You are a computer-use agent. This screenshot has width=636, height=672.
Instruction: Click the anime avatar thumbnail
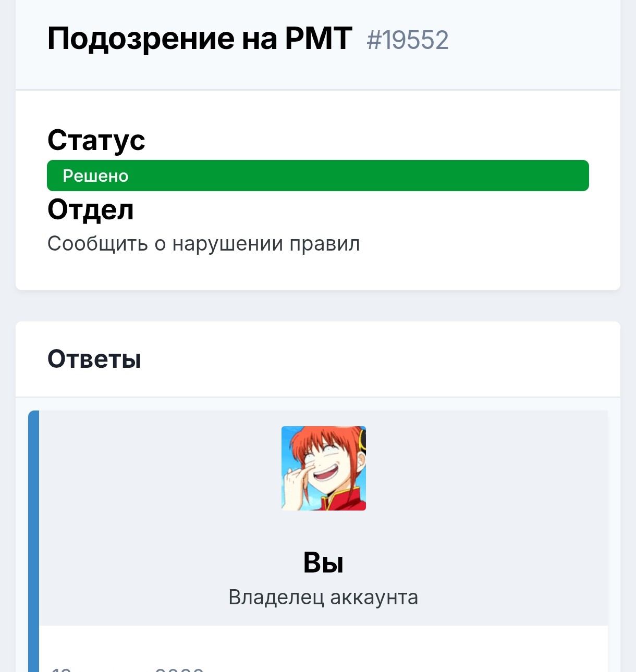[x=323, y=468]
